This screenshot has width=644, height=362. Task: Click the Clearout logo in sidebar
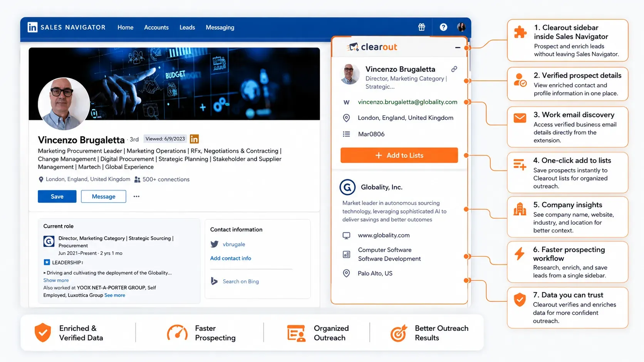pyautogui.click(x=372, y=47)
